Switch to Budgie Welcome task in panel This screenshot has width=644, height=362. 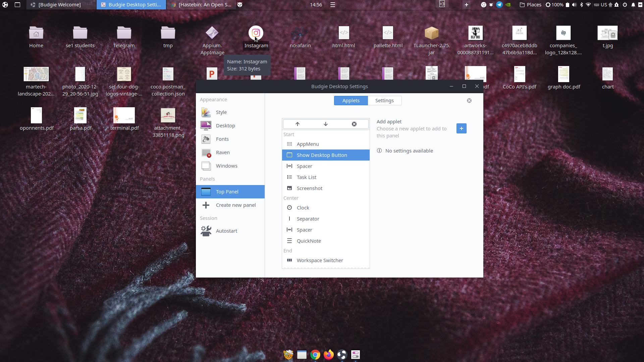60,5
